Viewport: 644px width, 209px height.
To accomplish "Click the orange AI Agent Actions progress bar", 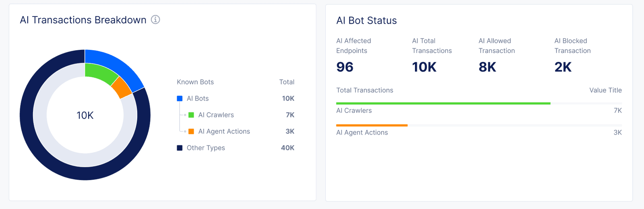I will [372, 125].
